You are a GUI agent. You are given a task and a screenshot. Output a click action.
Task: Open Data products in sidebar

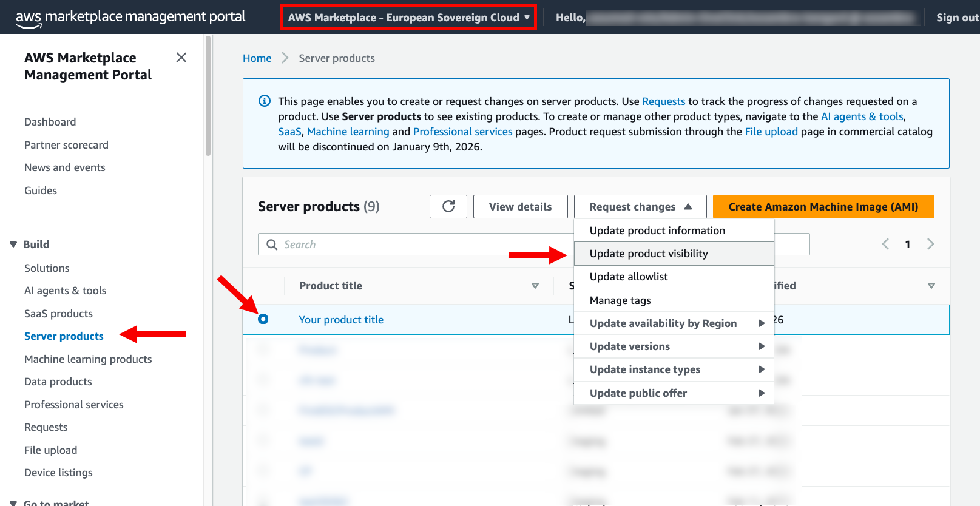coord(58,382)
